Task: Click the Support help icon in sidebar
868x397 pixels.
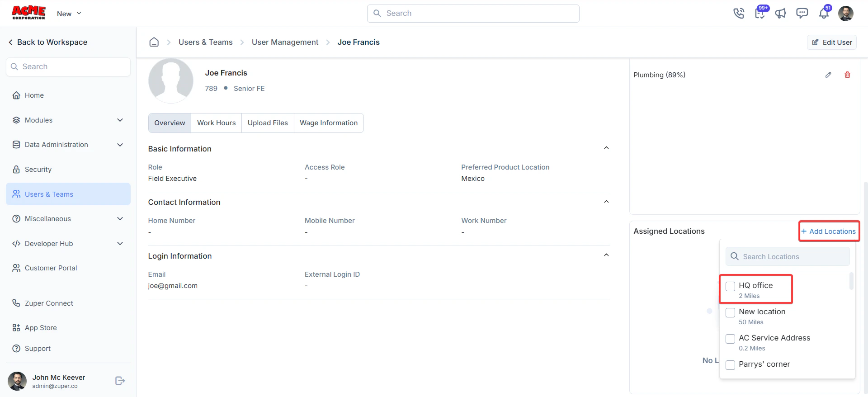Action: 16,349
